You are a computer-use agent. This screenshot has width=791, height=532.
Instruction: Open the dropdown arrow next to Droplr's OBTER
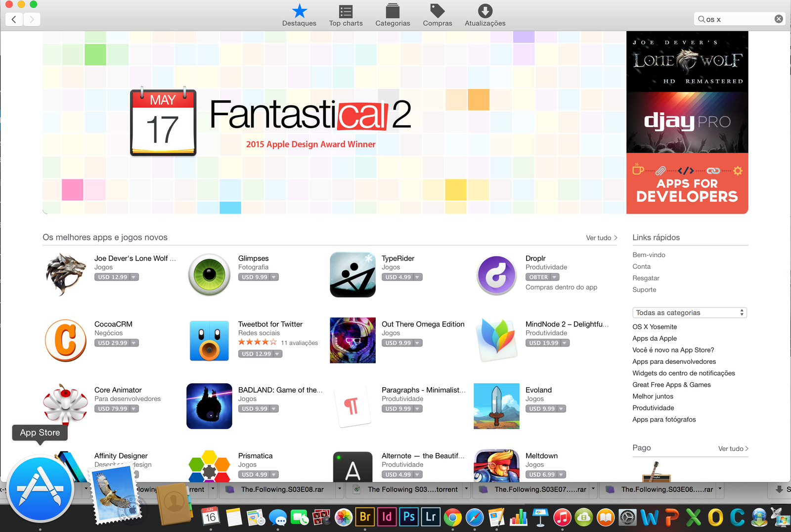pyautogui.click(x=555, y=277)
